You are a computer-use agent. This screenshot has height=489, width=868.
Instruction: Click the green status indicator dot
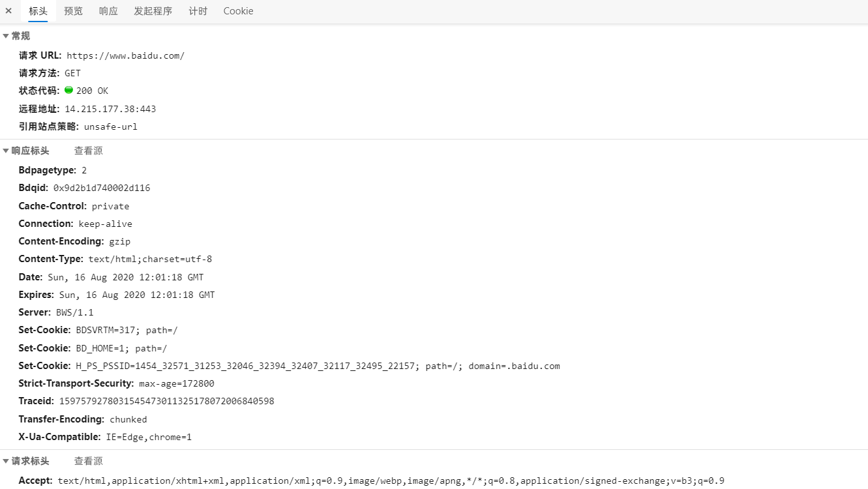coord(68,90)
